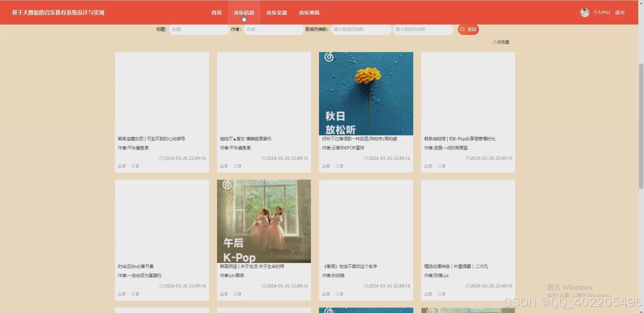The height and width of the screenshot is (313, 644).
Task: Star the 咖啡厅复古 playlist
Action: (x=237, y=166)
